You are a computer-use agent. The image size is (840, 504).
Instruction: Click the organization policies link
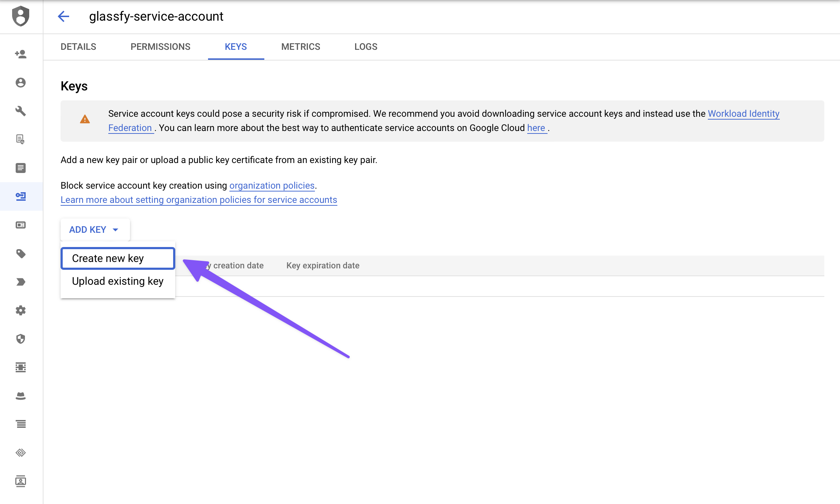click(272, 185)
